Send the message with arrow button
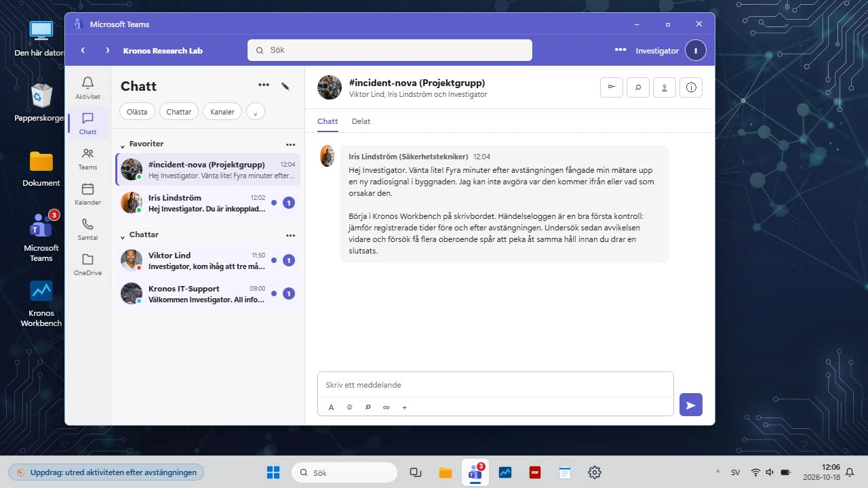 click(691, 405)
